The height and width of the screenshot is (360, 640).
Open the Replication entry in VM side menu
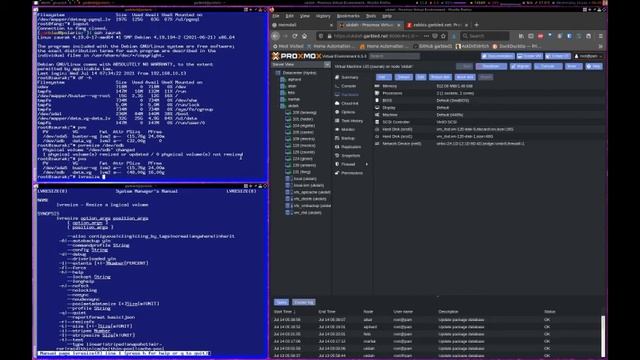tap(348, 147)
